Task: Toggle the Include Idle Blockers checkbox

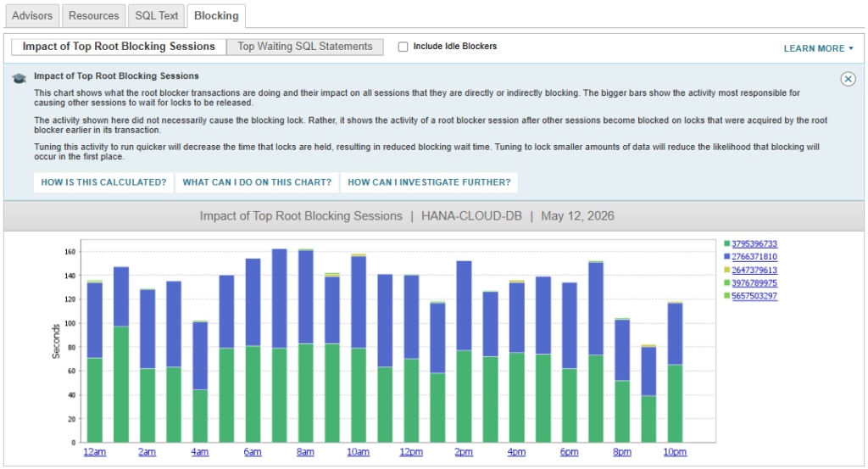Action: pyautogui.click(x=403, y=47)
